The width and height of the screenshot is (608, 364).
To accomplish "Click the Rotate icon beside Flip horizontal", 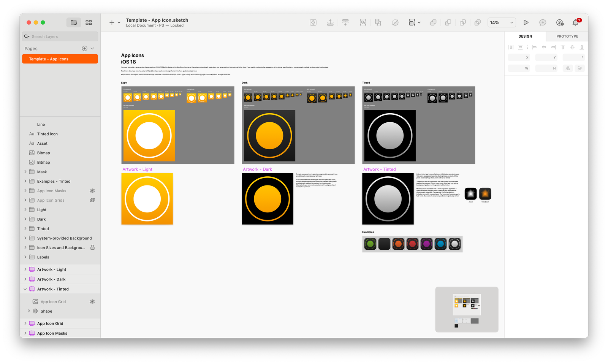I will pos(579,68).
